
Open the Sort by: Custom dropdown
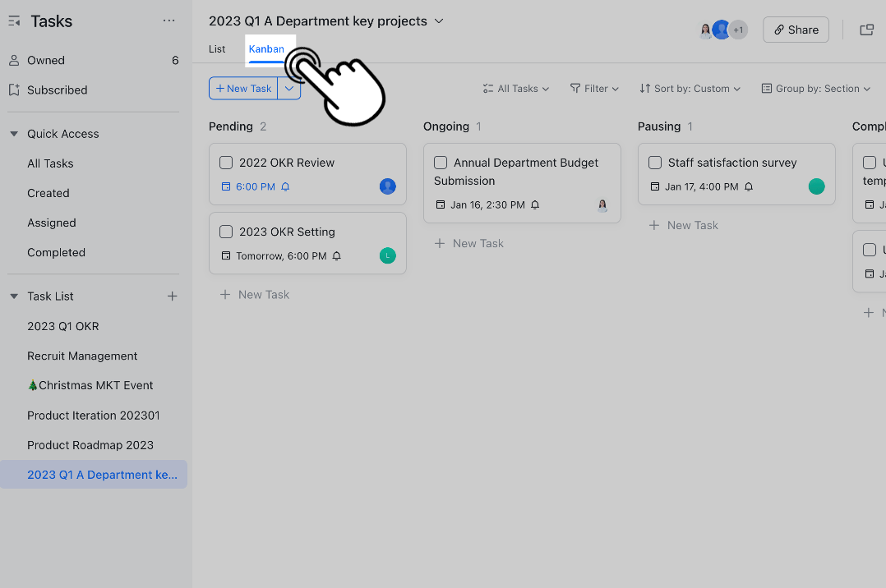pyautogui.click(x=690, y=89)
